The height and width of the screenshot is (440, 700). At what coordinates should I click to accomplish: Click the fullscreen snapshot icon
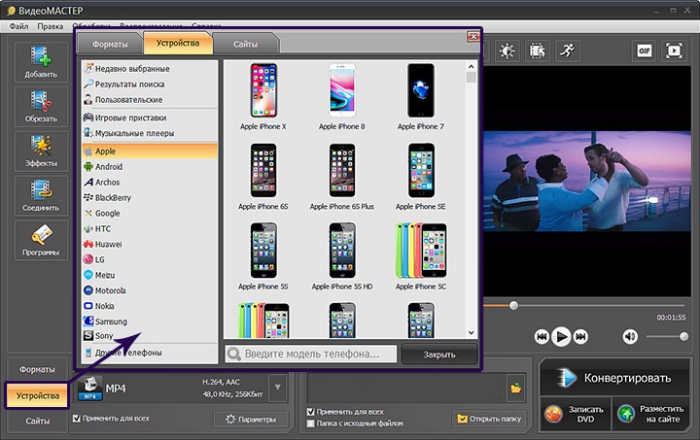tap(674, 51)
